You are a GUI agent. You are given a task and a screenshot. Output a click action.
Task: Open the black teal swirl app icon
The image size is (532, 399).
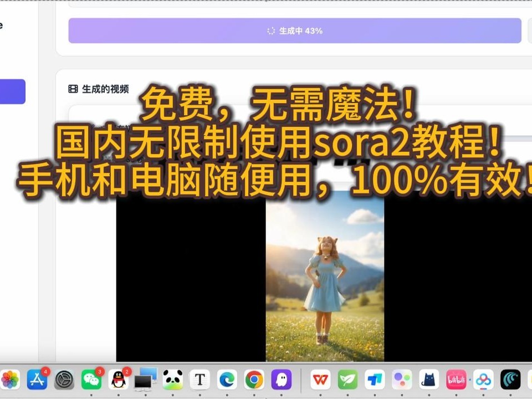coord(510,380)
